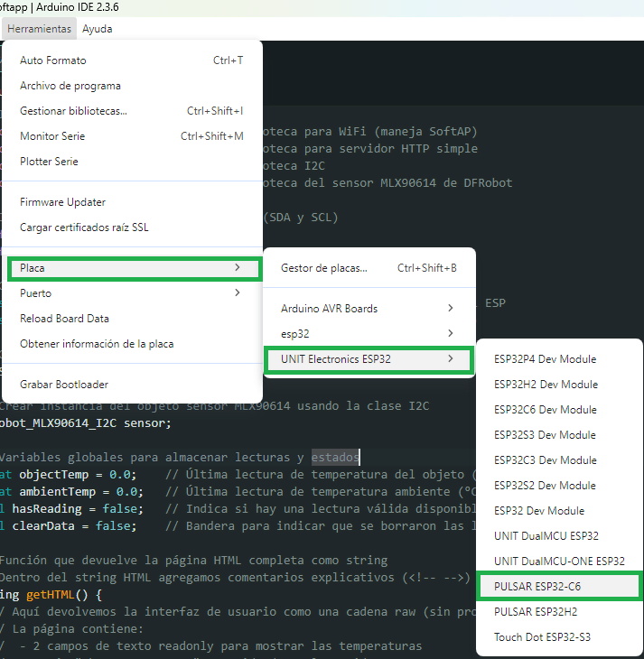Expand UNIT Electronics ESP32 submenu
The width and height of the screenshot is (644, 659).
pyautogui.click(x=369, y=359)
